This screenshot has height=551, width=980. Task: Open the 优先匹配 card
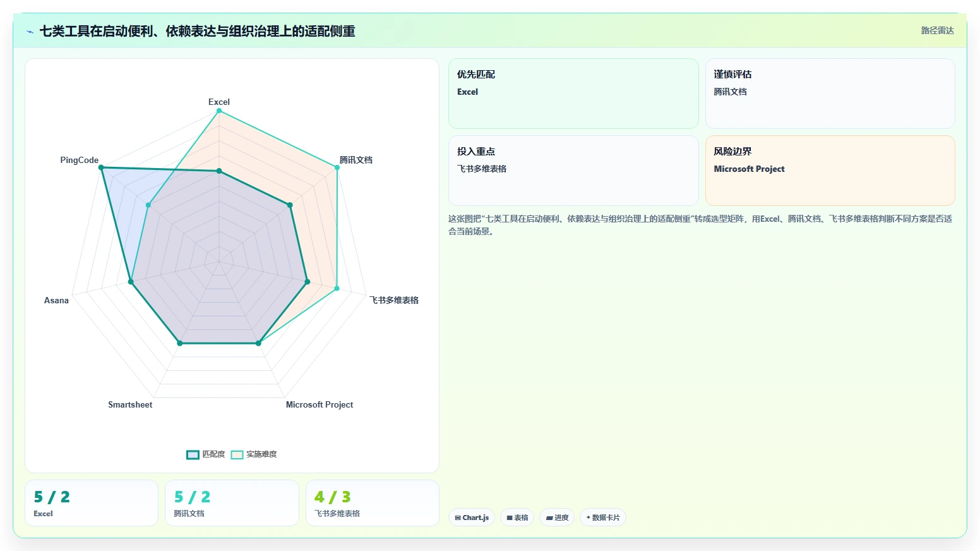(x=573, y=94)
